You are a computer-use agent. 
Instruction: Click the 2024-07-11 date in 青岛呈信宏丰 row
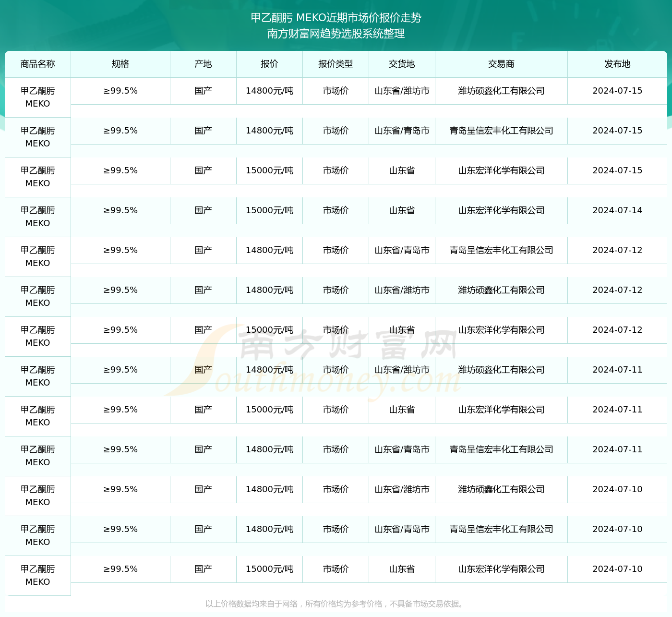tap(617, 449)
